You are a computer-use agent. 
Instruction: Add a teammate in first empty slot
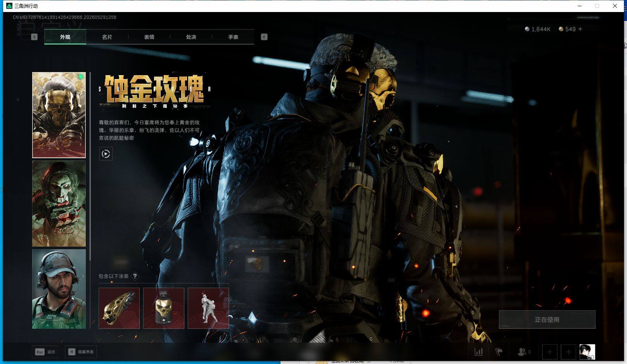549,352
